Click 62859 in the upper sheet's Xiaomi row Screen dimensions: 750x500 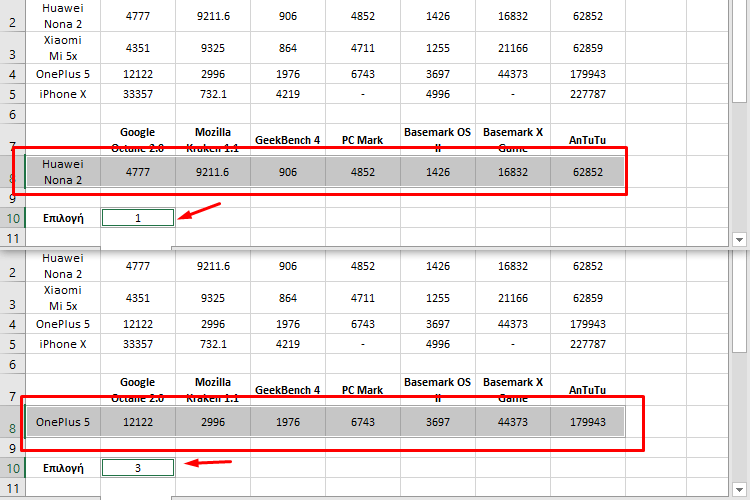click(588, 48)
